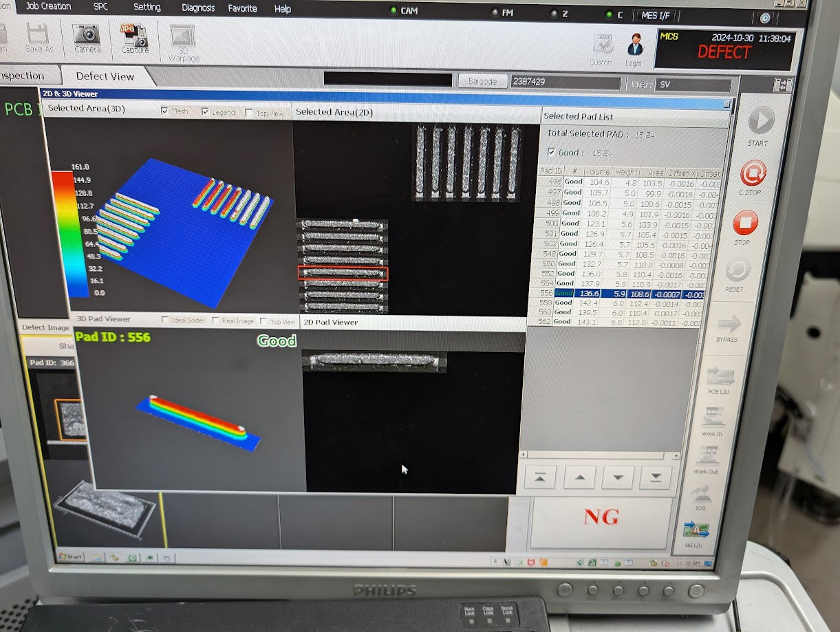Click the Camera toolbar icon
This screenshot has height=632, width=840.
tap(87, 35)
